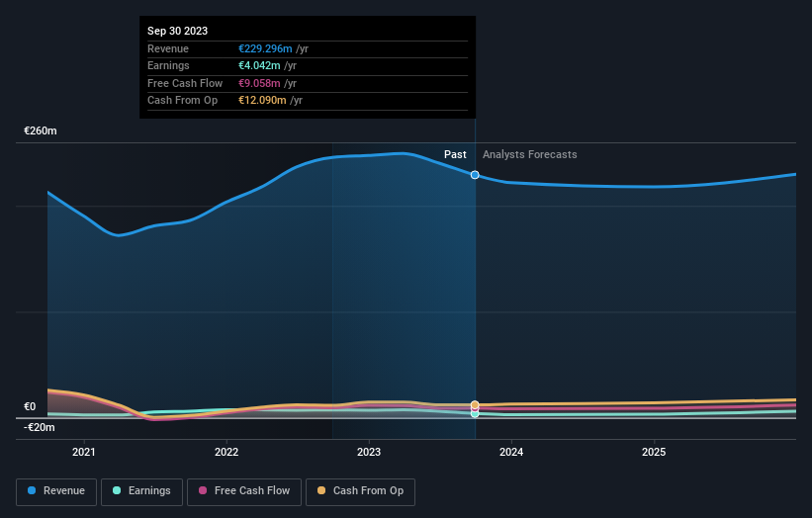812x518 pixels.
Task: Toggle the Free Cash Flow legend button
Action: (x=244, y=491)
